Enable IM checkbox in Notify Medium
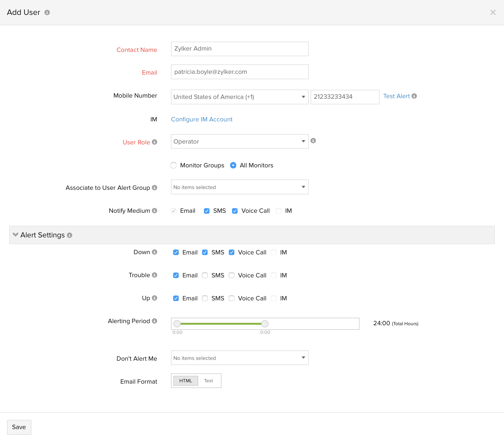Image resolution: width=504 pixels, height=438 pixels. click(278, 211)
